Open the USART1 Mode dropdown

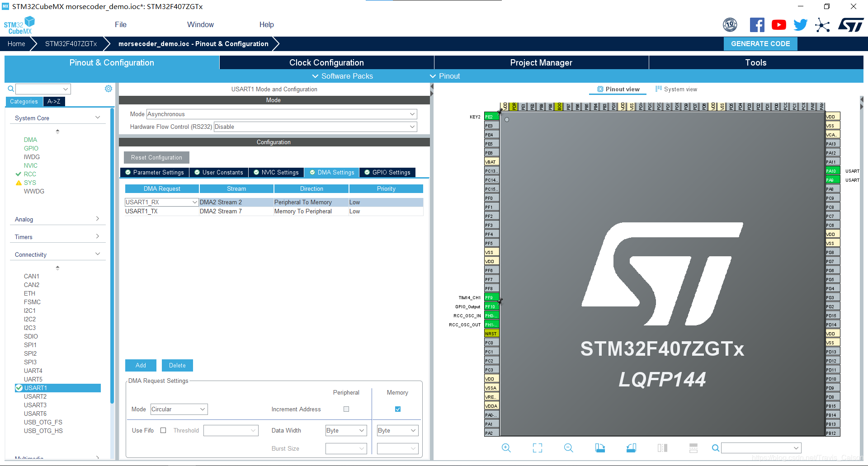coord(281,114)
